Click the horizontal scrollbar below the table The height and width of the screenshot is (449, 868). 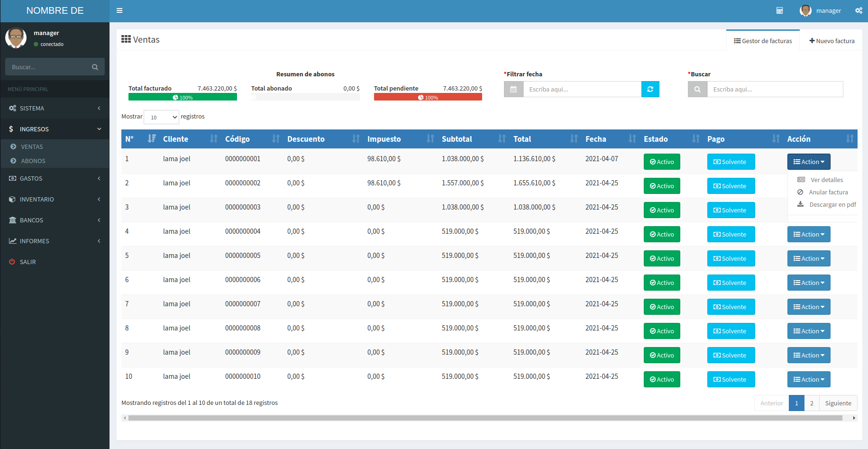coord(484,418)
